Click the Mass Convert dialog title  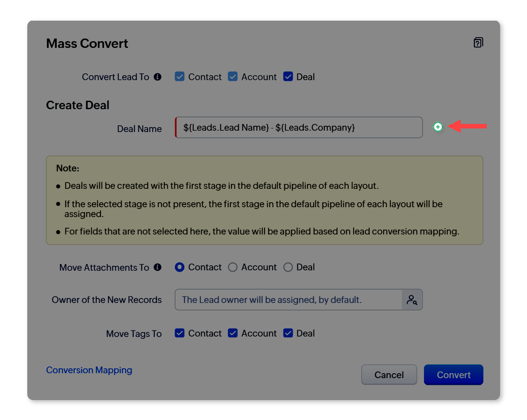pyautogui.click(x=87, y=43)
